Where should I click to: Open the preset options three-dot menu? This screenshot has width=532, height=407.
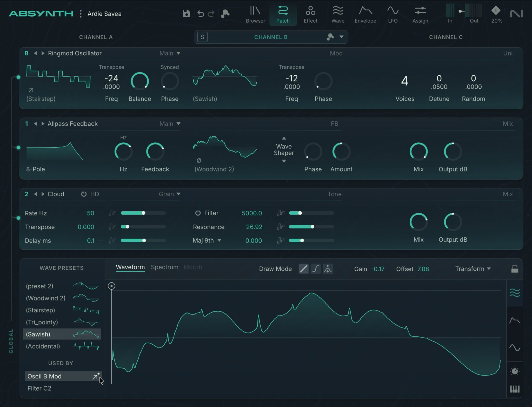click(81, 14)
